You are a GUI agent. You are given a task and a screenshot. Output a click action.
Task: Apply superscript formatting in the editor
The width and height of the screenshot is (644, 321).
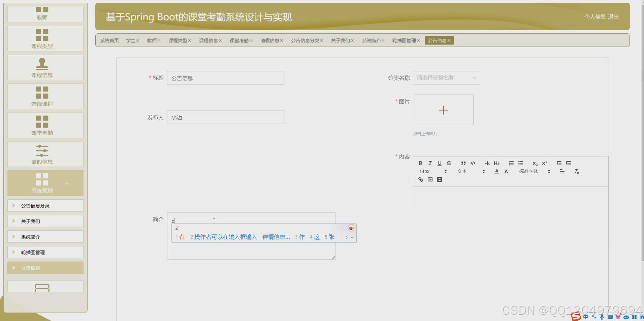coord(544,163)
